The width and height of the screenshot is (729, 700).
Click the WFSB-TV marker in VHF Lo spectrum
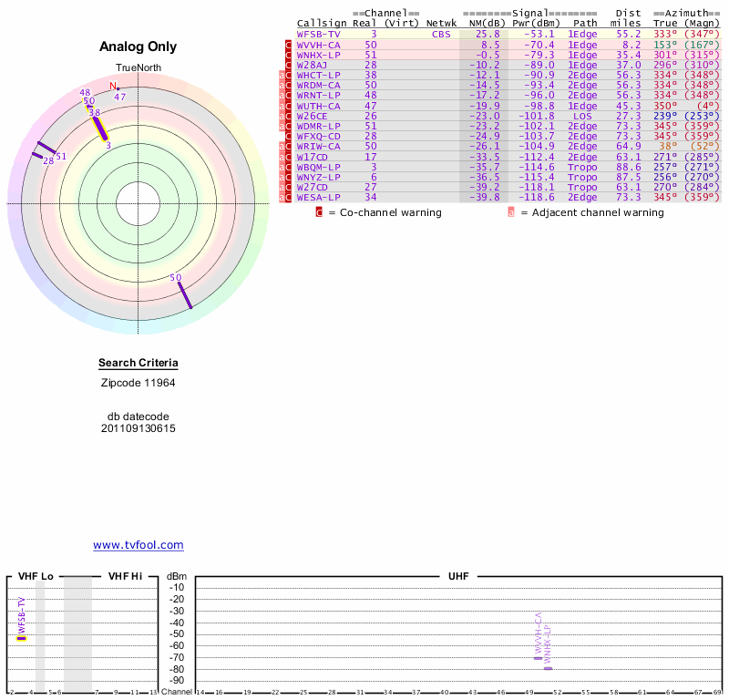click(x=22, y=638)
